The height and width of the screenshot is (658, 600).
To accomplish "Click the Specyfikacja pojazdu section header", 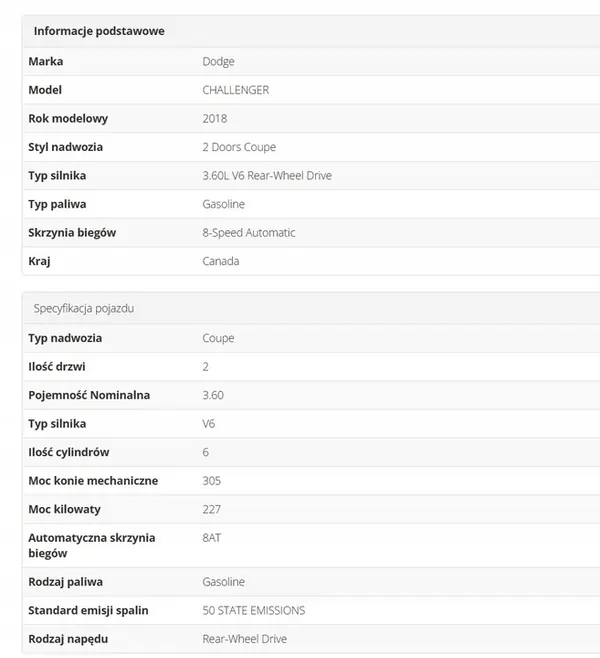I will click(x=84, y=308).
